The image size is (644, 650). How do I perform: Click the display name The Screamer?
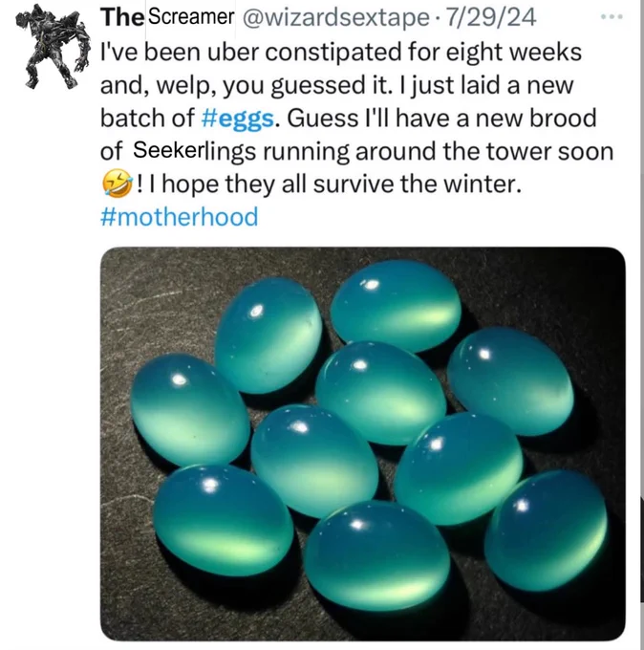(x=167, y=17)
